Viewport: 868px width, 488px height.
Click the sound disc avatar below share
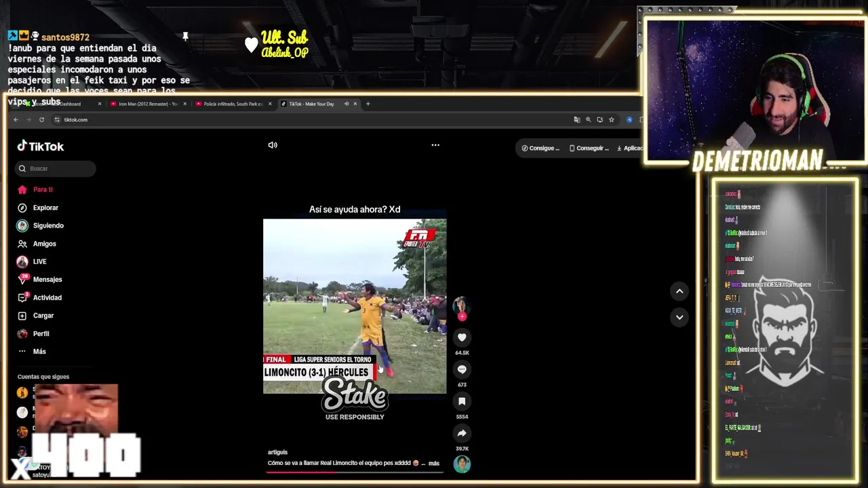click(x=462, y=464)
